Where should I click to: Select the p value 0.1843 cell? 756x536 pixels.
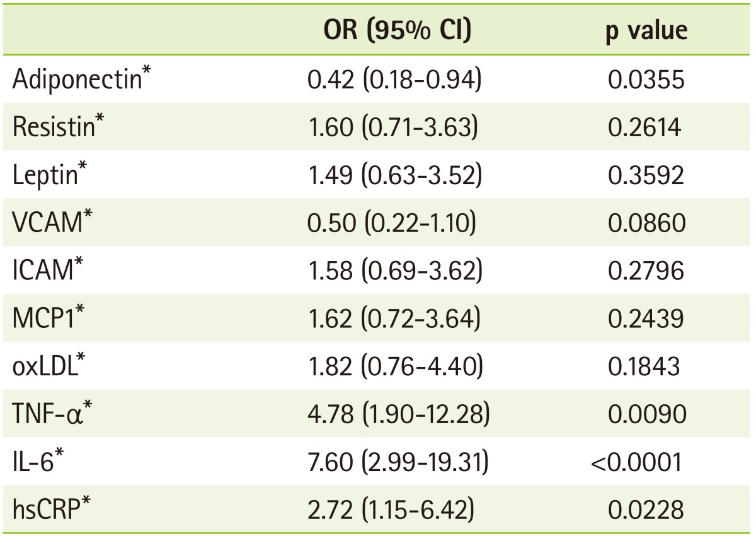coord(644,367)
